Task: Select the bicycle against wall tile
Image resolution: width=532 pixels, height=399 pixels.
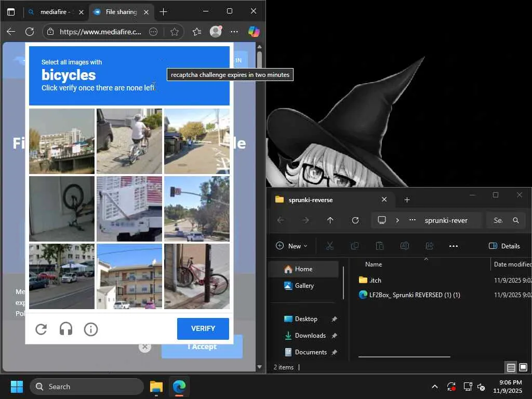Action: click(x=62, y=209)
